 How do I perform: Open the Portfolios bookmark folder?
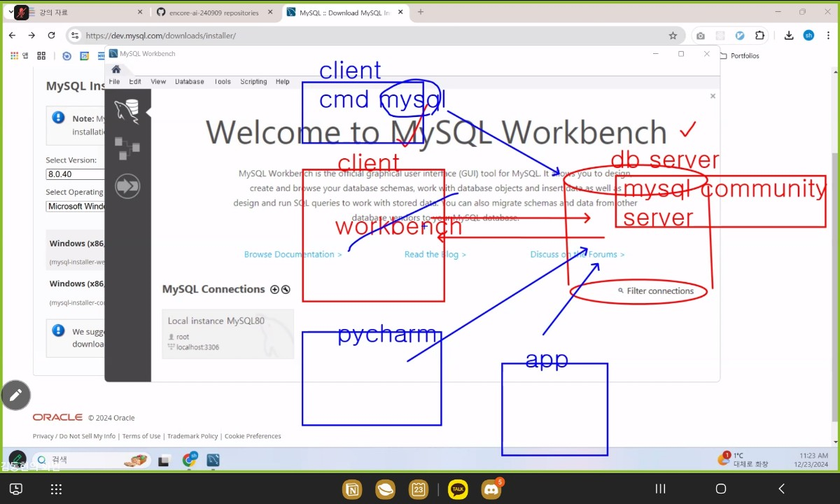[x=739, y=56]
